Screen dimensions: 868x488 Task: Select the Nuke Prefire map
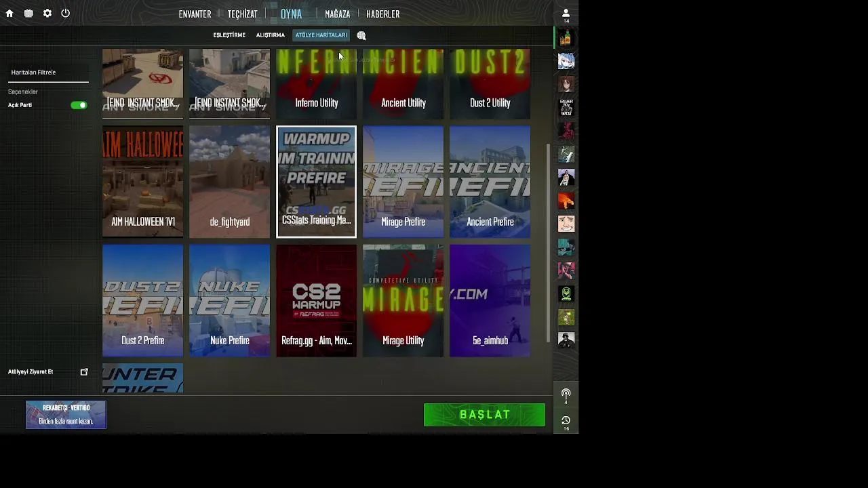(x=229, y=300)
